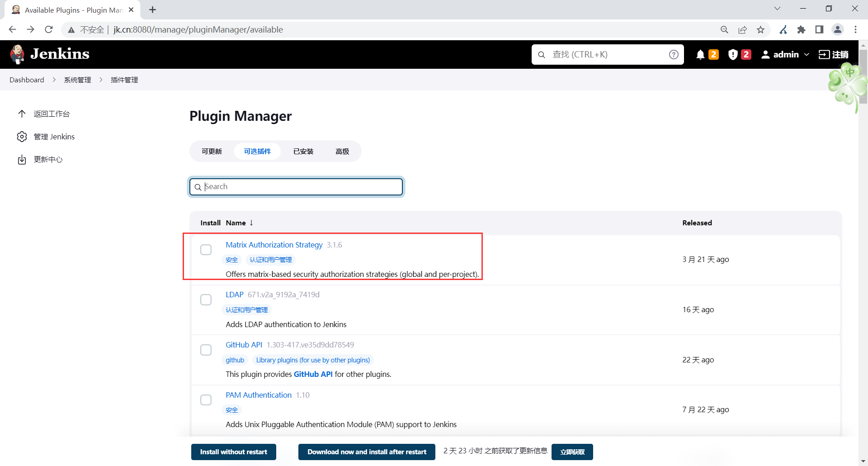This screenshot has width=868, height=466.
Task: Bookmark this page with the star icon
Action: tap(761, 29)
